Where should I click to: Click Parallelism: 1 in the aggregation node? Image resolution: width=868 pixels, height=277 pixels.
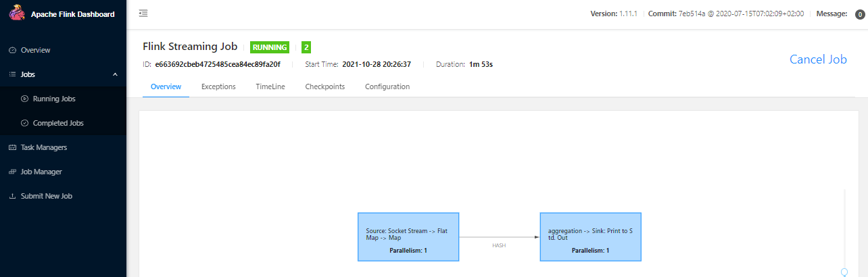click(591, 251)
